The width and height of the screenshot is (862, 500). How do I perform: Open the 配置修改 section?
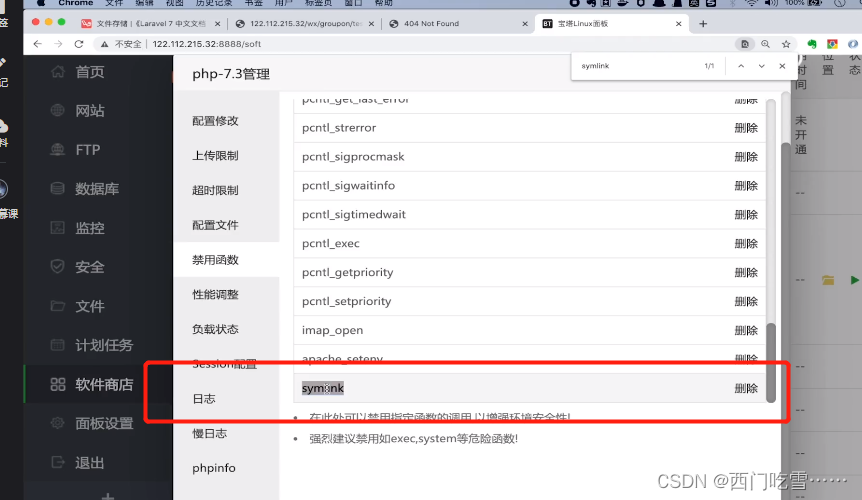(216, 121)
